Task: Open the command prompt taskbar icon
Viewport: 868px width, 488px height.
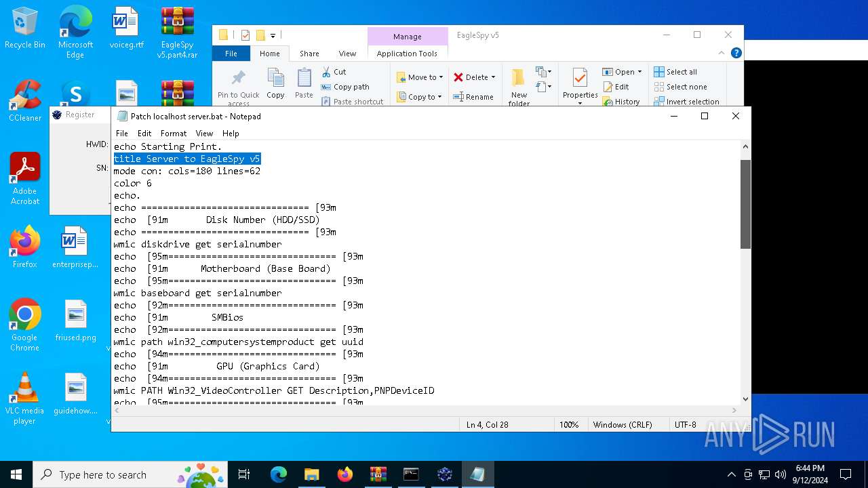Action: tap(411, 474)
